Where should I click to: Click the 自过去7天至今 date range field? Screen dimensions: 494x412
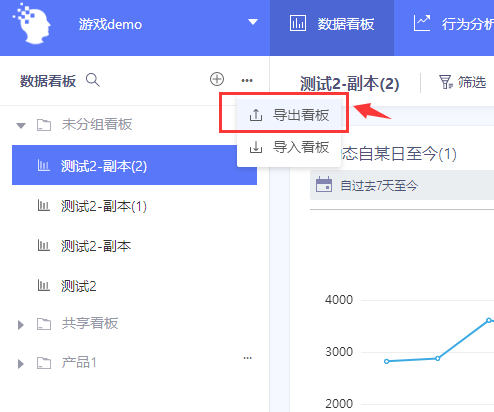[x=402, y=185]
